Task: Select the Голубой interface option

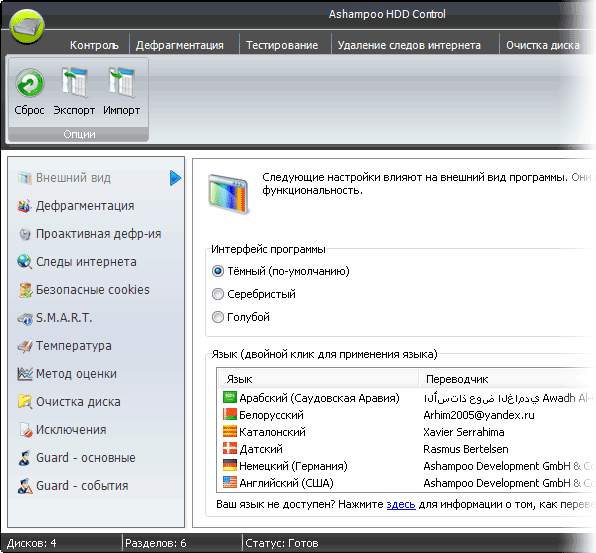Action: click(241, 317)
